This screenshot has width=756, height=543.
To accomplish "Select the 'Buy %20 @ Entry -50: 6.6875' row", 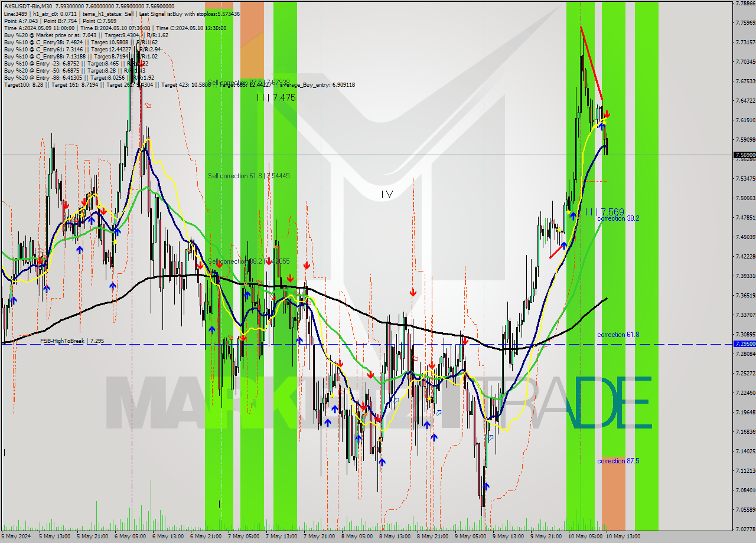I will pos(74,70).
